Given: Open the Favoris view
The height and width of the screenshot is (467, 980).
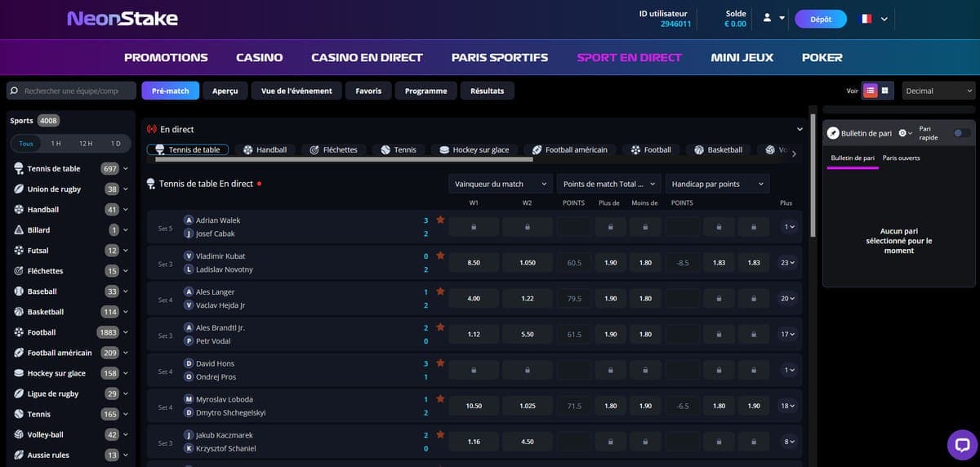Looking at the screenshot, I should coord(368,91).
